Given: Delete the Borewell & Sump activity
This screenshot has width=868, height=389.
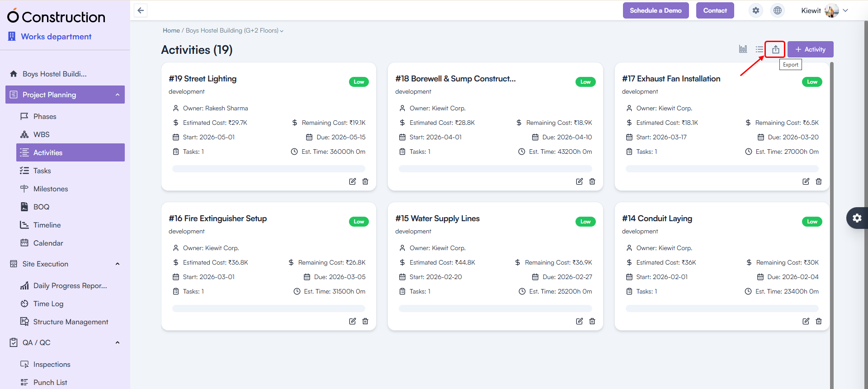Looking at the screenshot, I should tap(592, 181).
